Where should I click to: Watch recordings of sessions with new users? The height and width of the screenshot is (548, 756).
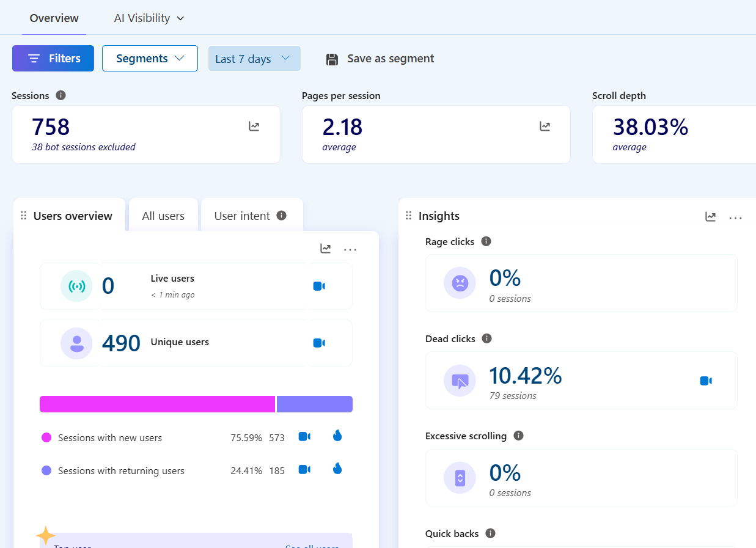304,436
